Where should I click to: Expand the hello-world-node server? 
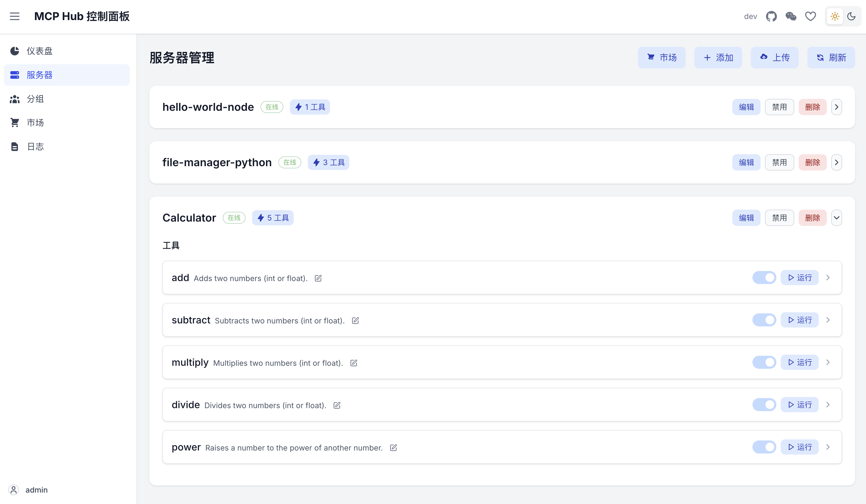pyautogui.click(x=836, y=107)
